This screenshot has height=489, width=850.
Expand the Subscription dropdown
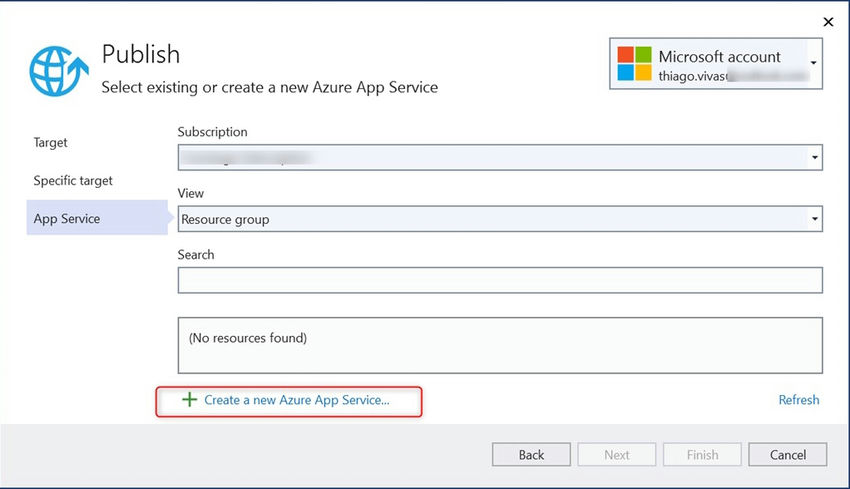(815, 158)
